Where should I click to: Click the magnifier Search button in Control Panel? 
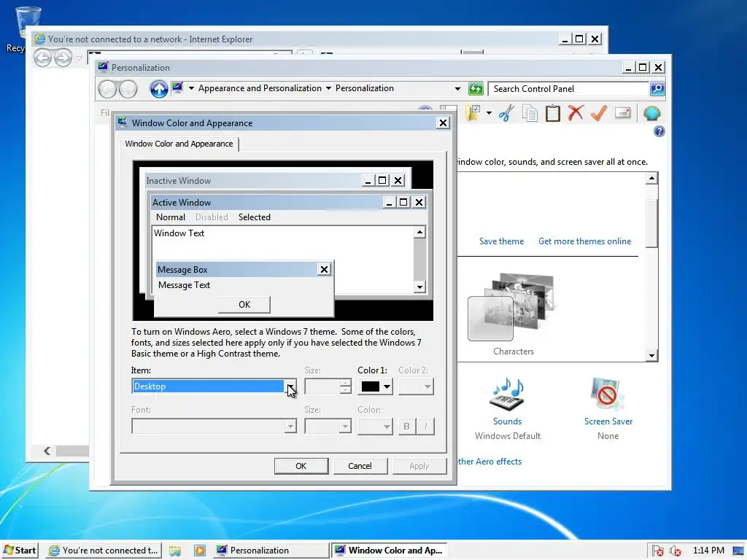tap(657, 88)
